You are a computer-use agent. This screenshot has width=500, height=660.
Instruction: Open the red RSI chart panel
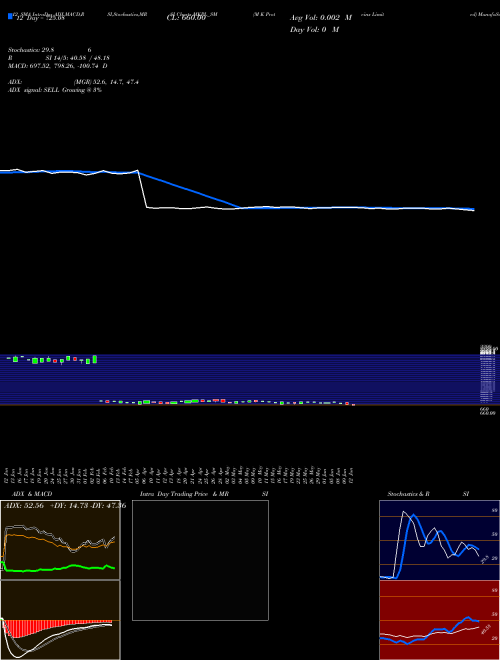coord(439,620)
